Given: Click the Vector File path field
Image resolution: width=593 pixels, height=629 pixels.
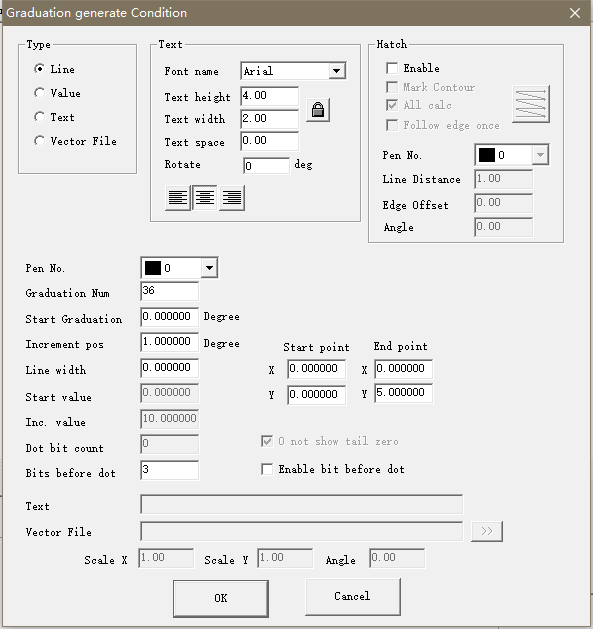Looking at the screenshot, I should (302, 531).
